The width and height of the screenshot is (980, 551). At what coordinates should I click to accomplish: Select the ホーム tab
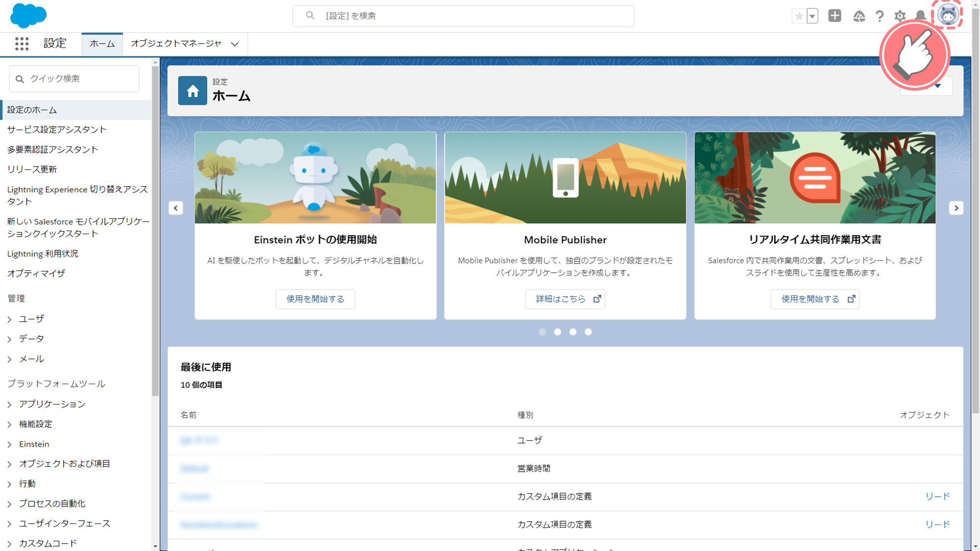pyautogui.click(x=102, y=44)
